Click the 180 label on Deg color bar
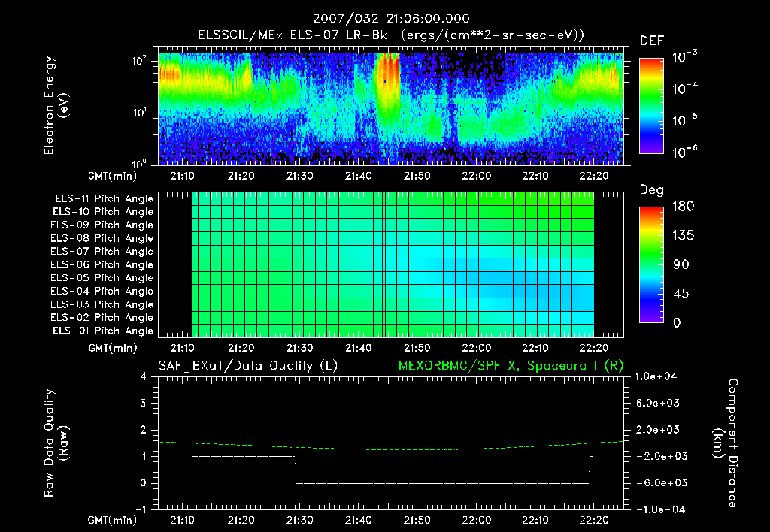This screenshot has width=770, height=532. tap(683, 207)
